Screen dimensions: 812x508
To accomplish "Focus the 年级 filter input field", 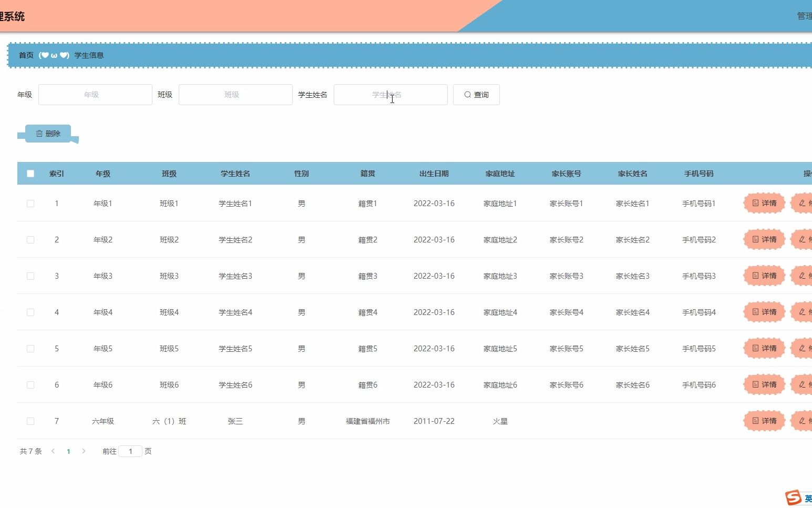I will tap(95, 95).
